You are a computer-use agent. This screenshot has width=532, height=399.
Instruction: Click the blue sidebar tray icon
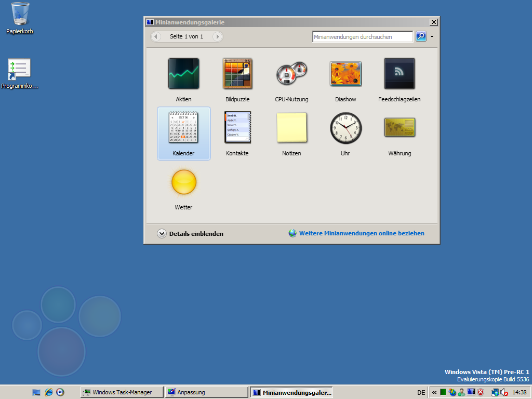pos(471,392)
